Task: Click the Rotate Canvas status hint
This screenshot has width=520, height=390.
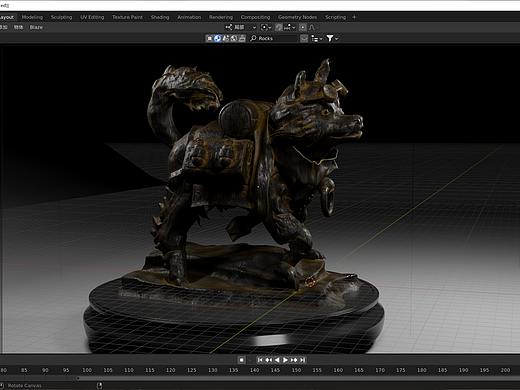Action: click(x=24, y=386)
